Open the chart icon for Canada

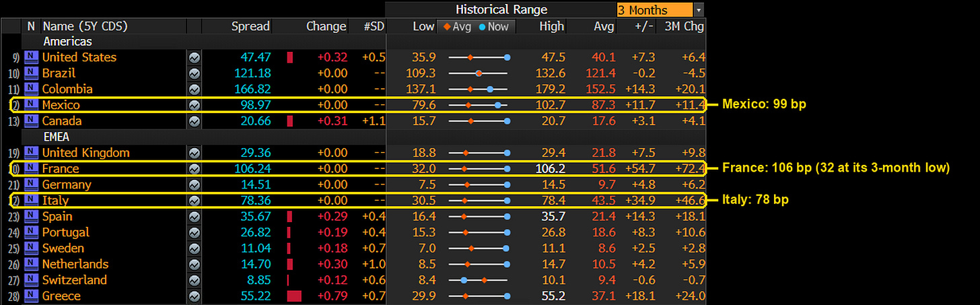[195, 121]
